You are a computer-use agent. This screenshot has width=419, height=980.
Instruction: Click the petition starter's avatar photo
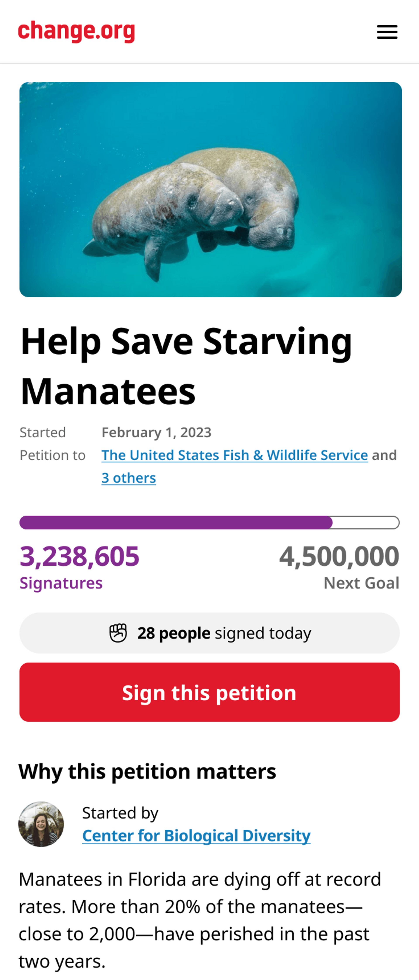[41, 824]
